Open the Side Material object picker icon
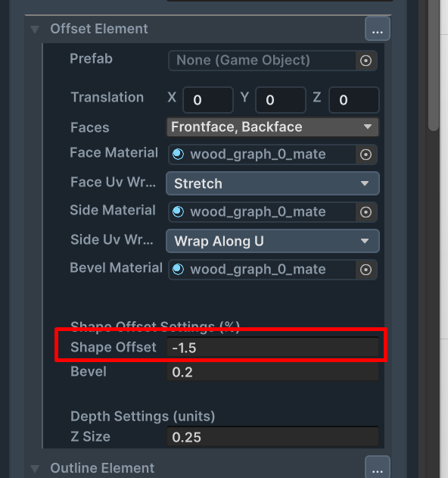The width and height of the screenshot is (448, 478). pyautogui.click(x=366, y=212)
